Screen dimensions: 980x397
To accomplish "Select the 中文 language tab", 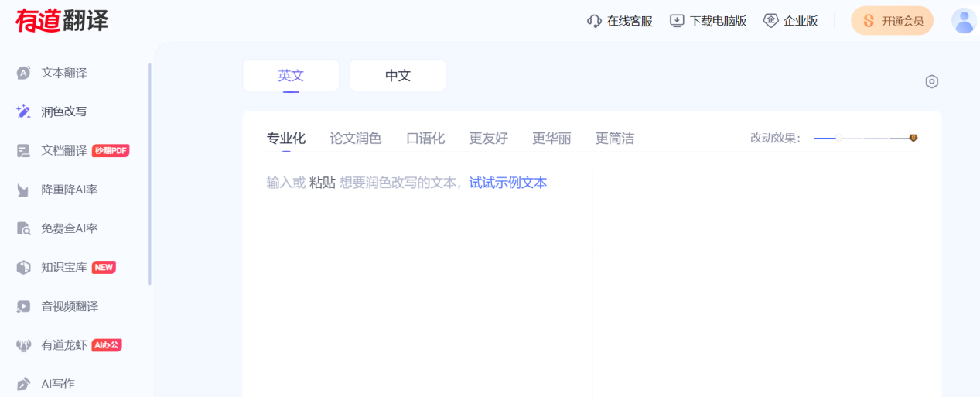I will 398,75.
